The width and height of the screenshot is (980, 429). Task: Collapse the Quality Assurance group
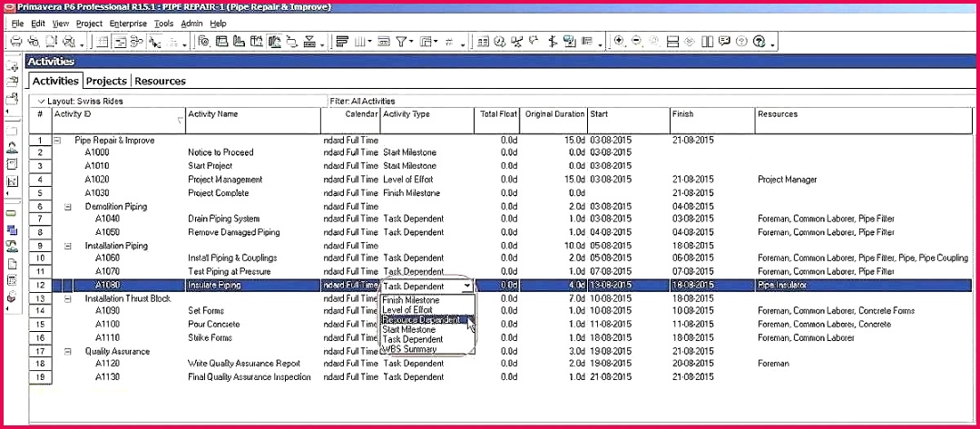point(69,351)
